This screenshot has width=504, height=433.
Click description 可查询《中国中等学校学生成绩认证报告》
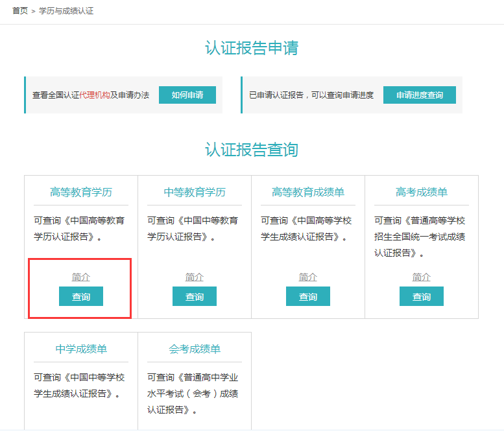tap(79, 386)
